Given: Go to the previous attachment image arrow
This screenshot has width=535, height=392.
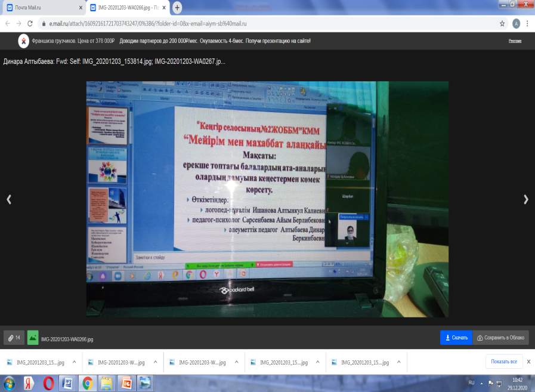Looking at the screenshot, I should [x=9, y=200].
